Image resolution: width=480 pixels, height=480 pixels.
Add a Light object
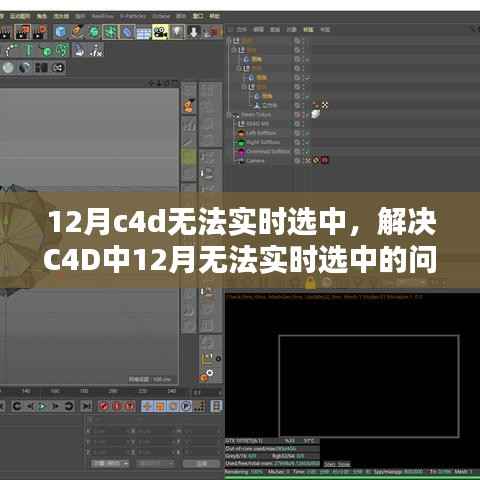coord(177,32)
